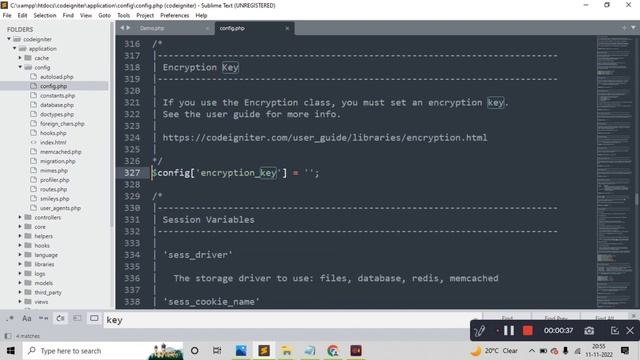The height and width of the screenshot is (360, 640).
Task: Open hooks.php file in the sidebar
Action: [53, 133]
